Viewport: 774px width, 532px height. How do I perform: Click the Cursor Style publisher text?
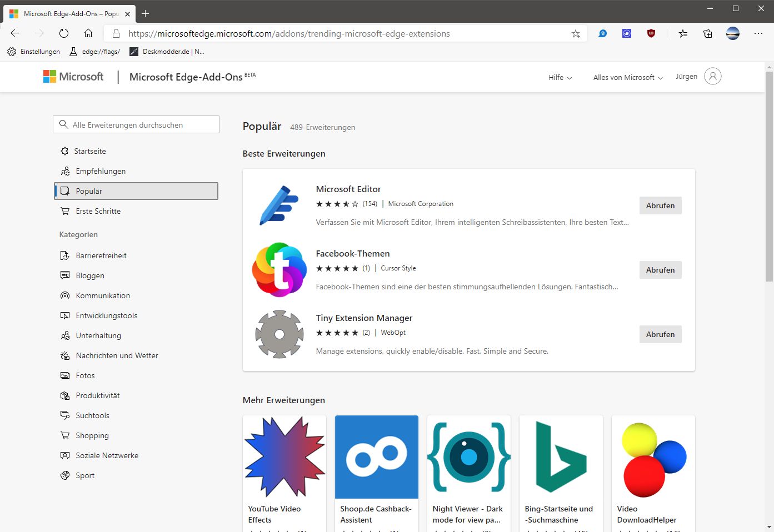(398, 268)
